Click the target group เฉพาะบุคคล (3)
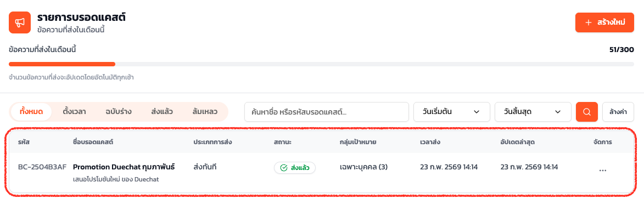Screen dimensions: 644x216 [364, 167]
